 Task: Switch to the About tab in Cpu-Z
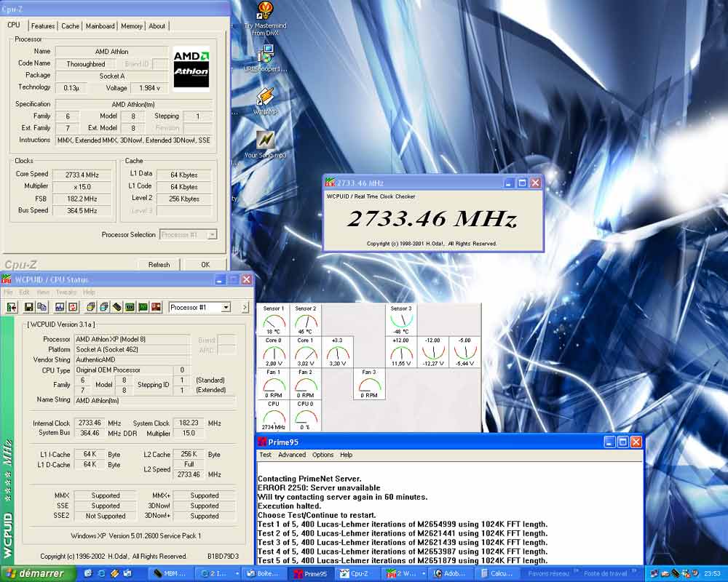click(157, 26)
